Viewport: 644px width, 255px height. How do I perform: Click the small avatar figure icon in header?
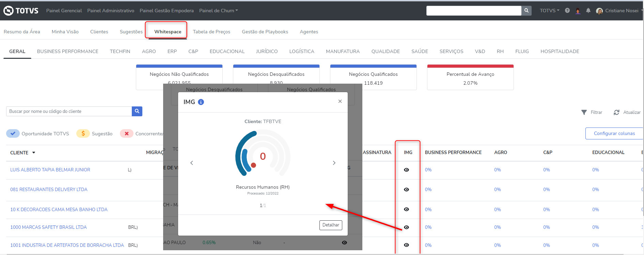[x=578, y=11]
